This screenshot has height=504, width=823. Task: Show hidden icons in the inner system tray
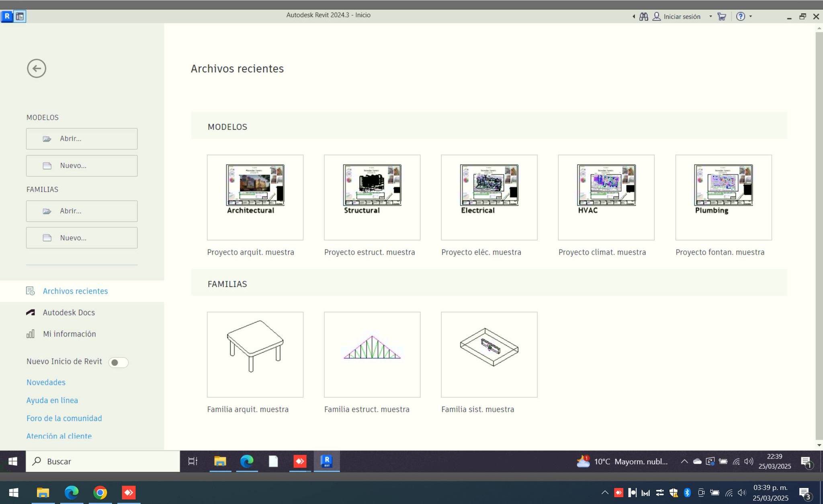[684, 461]
